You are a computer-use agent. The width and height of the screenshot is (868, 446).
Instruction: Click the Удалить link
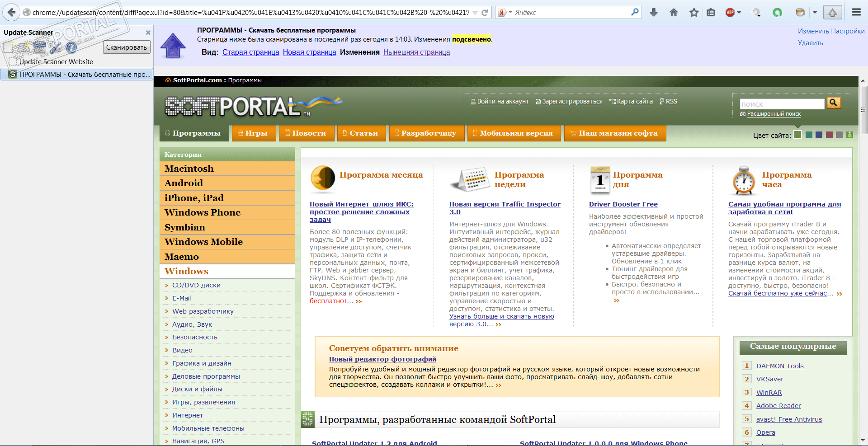pyautogui.click(x=811, y=43)
